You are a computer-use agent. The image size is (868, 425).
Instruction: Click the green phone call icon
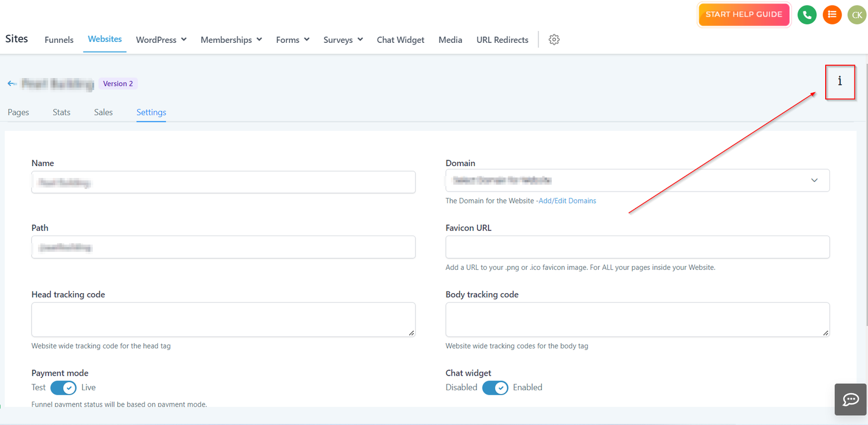807,15
